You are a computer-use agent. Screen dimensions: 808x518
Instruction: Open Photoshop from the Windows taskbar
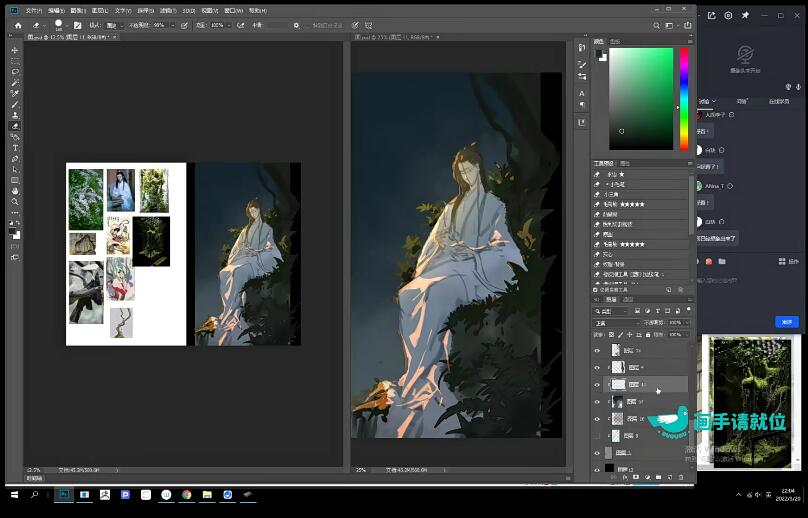(64, 494)
